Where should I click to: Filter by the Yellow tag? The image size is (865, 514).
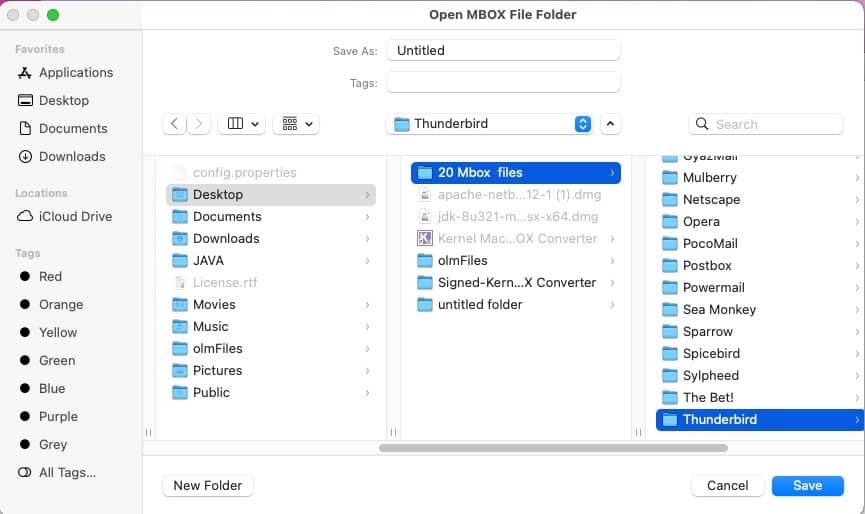48,333
